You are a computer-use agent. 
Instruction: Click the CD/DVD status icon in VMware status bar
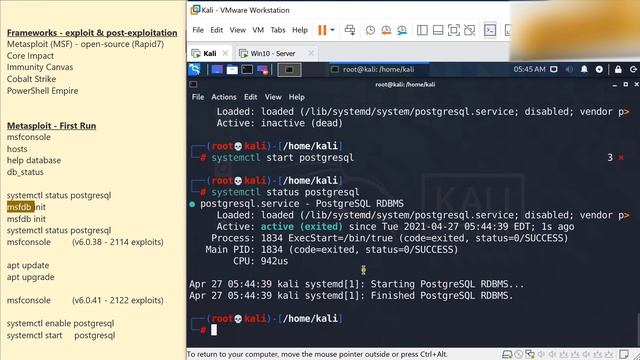pyautogui.click(x=518, y=354)
